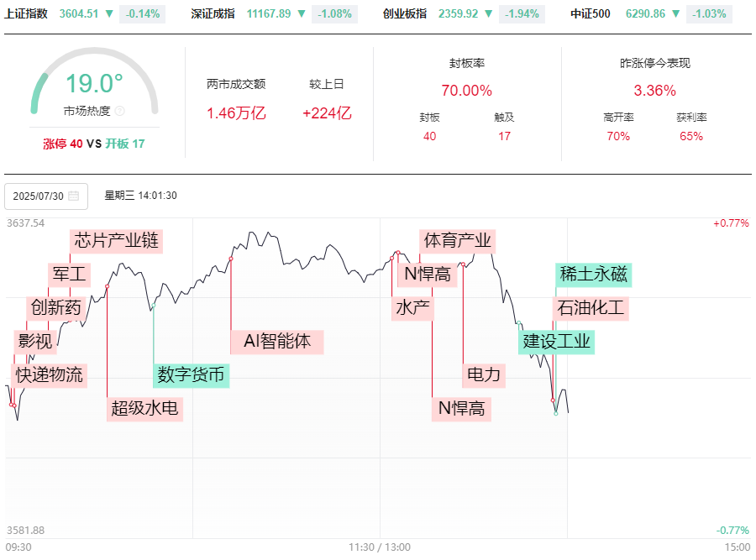
Task: Click the down arrow next to 中证500 6290.86
Action: 676,14
